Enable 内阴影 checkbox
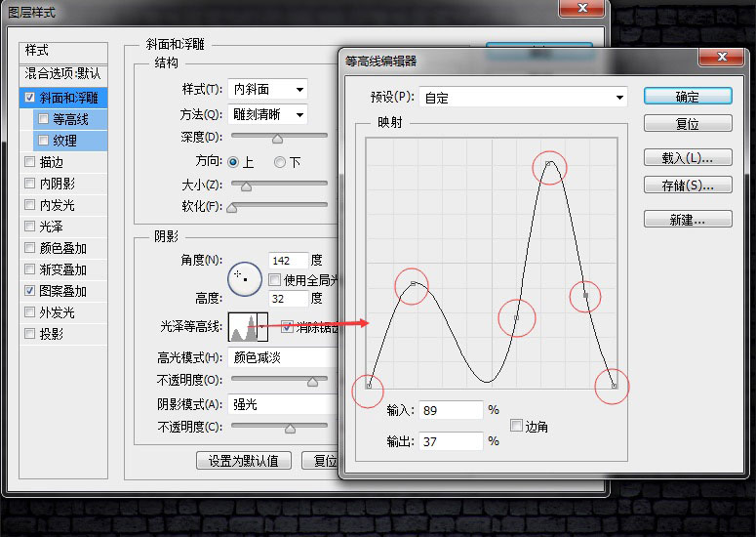This screenshot has width=756, height=537. pos(30,183)
